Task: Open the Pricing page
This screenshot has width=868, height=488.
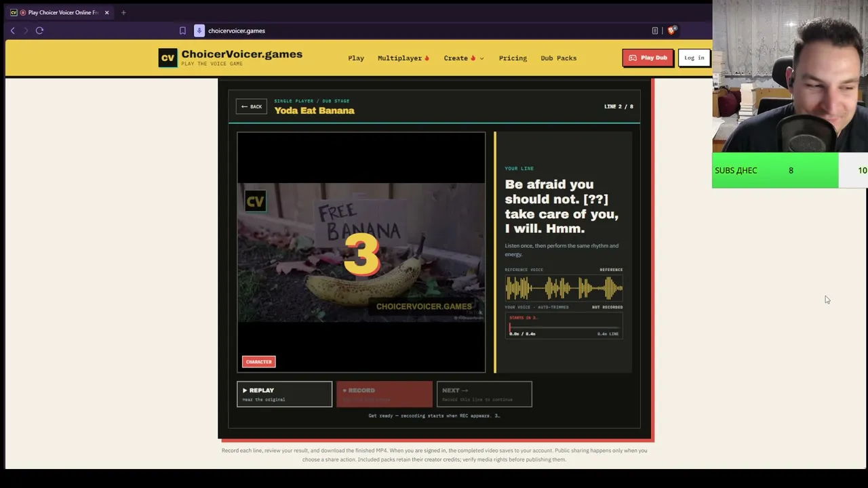Action: point(513,58)
